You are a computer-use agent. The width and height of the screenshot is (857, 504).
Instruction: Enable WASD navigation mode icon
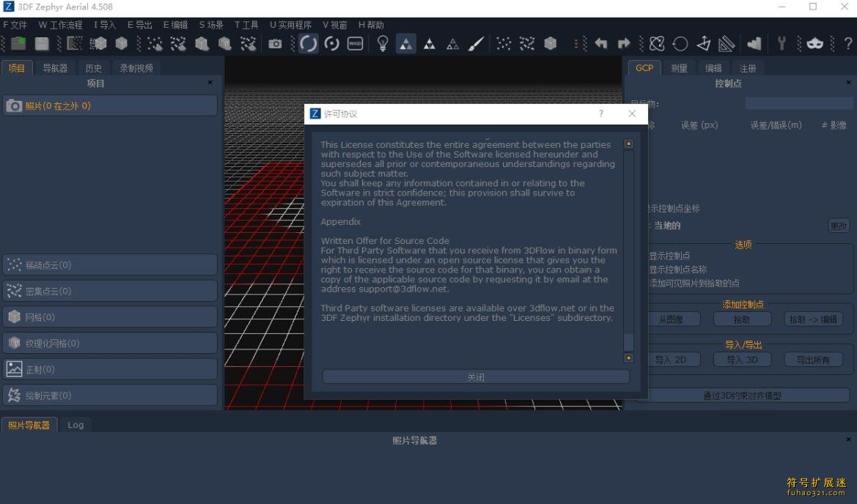coord(355,44)
